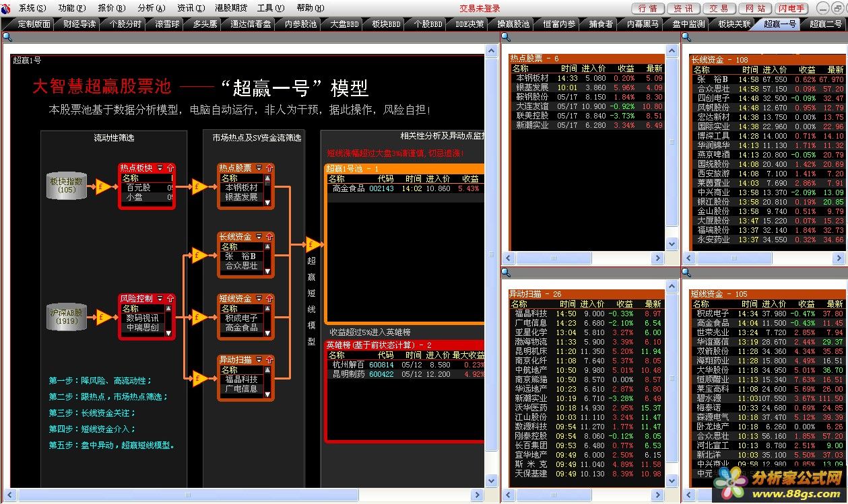Click the application logo icon in title bar

click(x=7, y=8)
